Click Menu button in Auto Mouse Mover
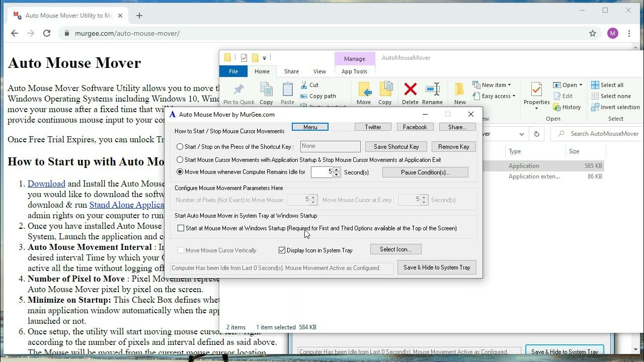 pos(310,127)
